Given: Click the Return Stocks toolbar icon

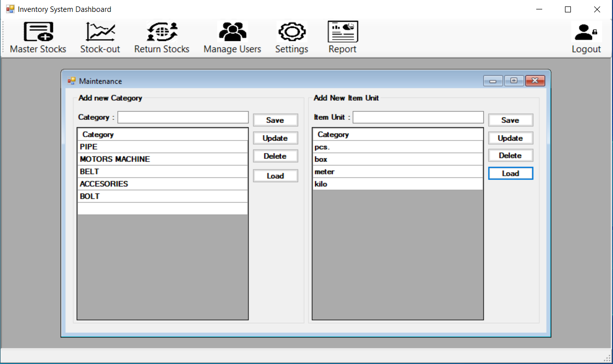Looking at the screenshot, I should (x=162, y=33).
